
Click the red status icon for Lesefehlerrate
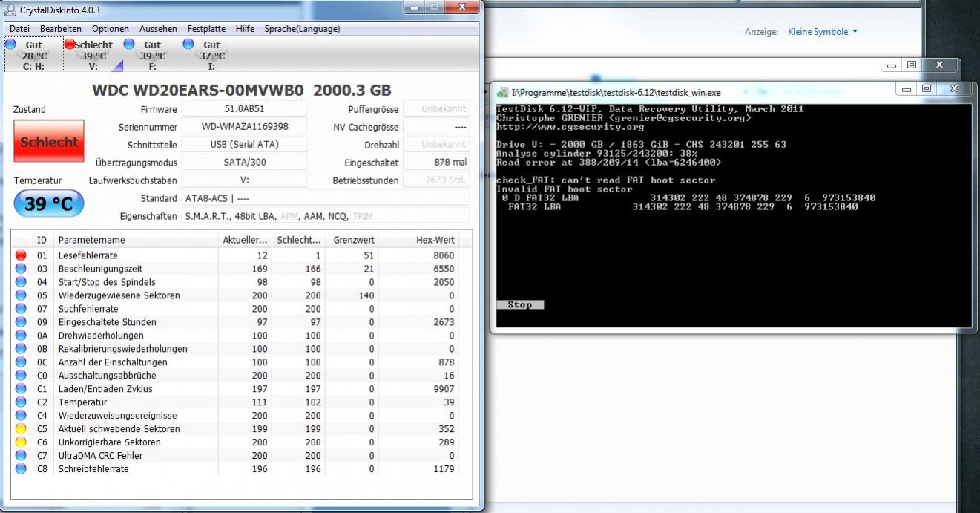21,255
